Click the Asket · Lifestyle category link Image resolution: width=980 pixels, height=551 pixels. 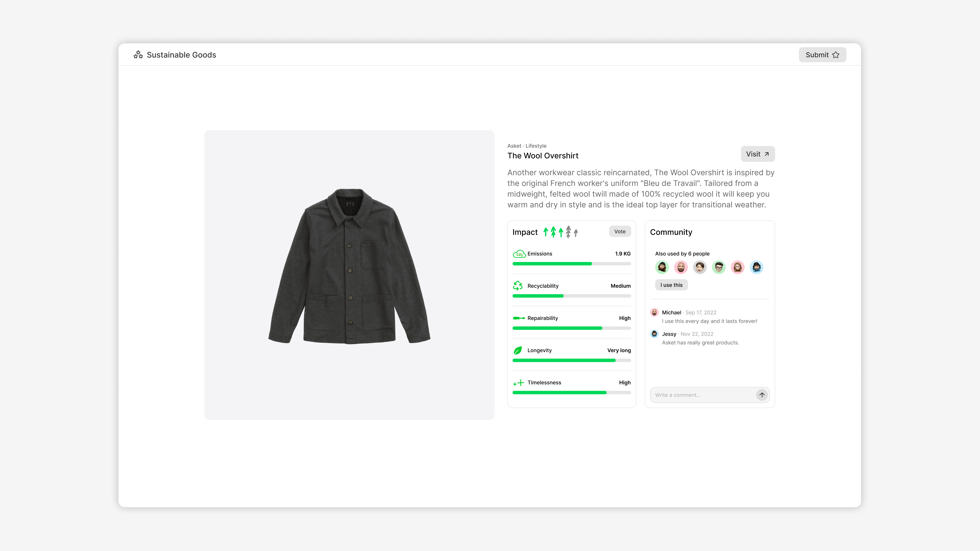(526, 146)
